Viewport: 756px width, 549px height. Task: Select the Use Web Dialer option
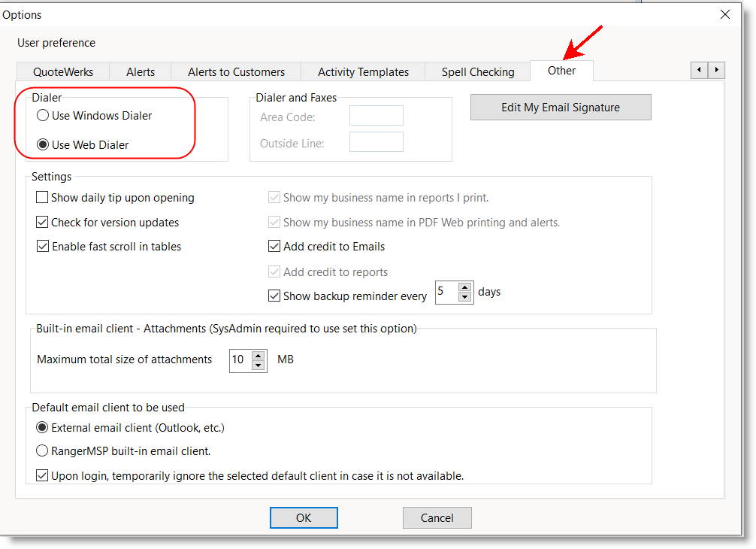coord(44,145)
